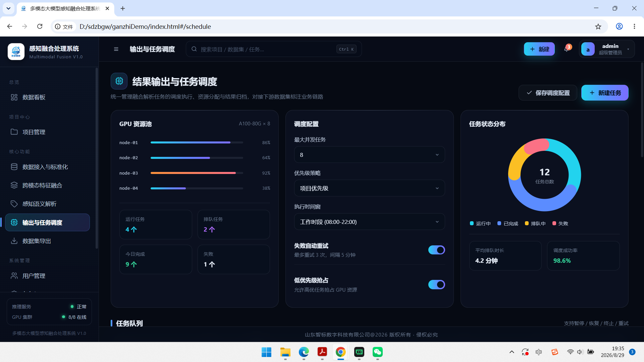Open the notification bell
The height and width of the screenshot is (362, 644).
(567, 49)
